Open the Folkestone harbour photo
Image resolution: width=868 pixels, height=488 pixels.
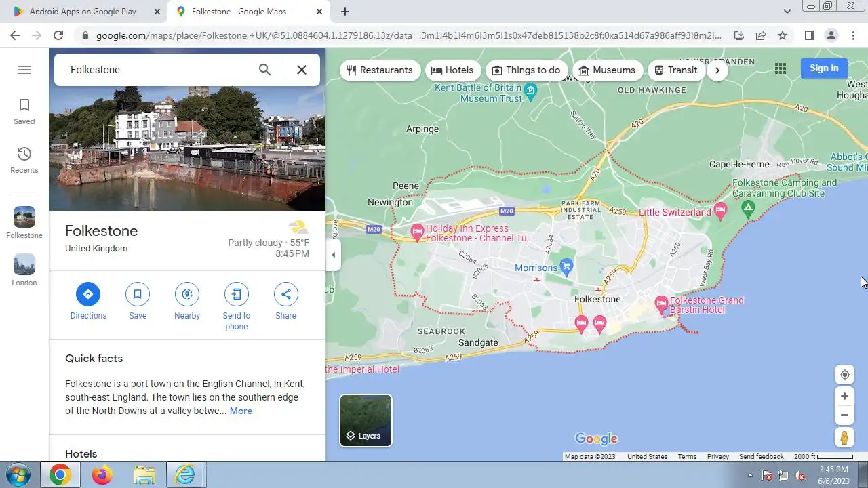(187, 148)
